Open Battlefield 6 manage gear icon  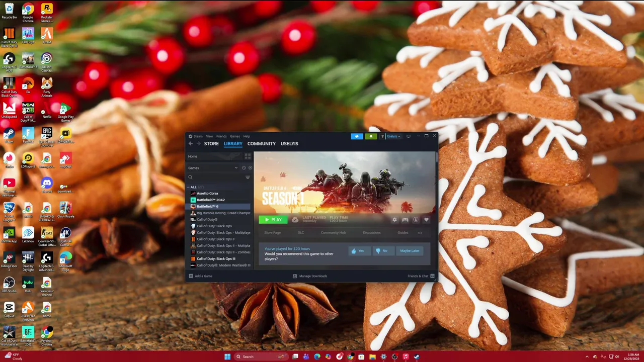[394, 220]
